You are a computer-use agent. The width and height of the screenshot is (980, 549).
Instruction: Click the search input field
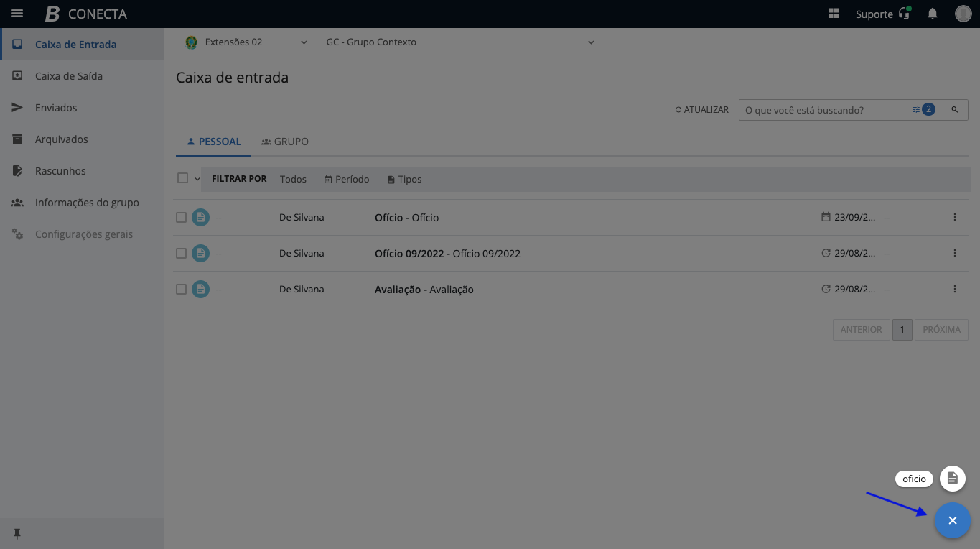[x=824, y=110]
